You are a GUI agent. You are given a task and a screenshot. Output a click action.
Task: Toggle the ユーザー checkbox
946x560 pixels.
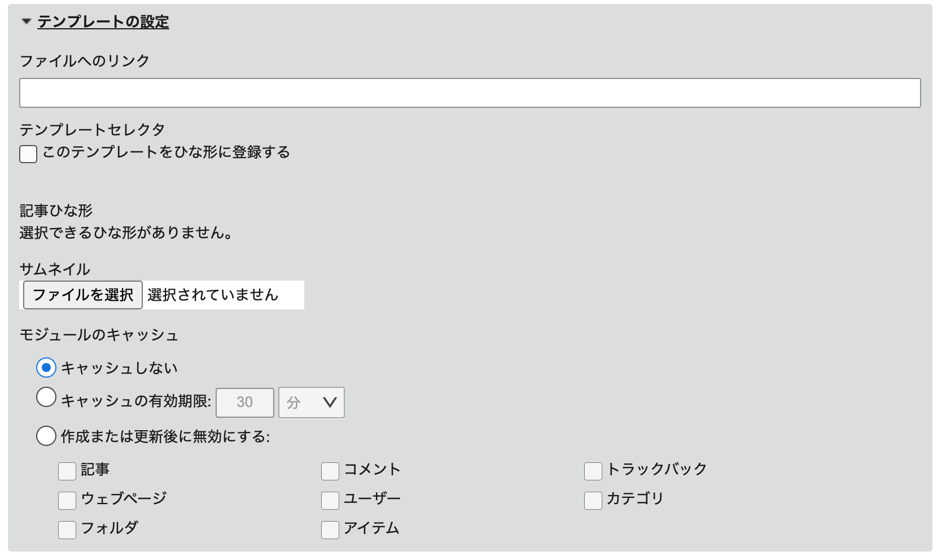click(x=330, y=500)
